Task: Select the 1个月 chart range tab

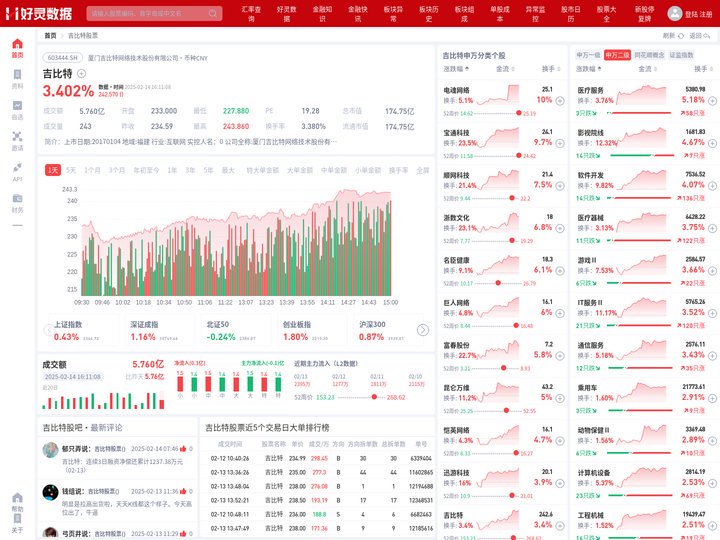Action: coord(92,170)
